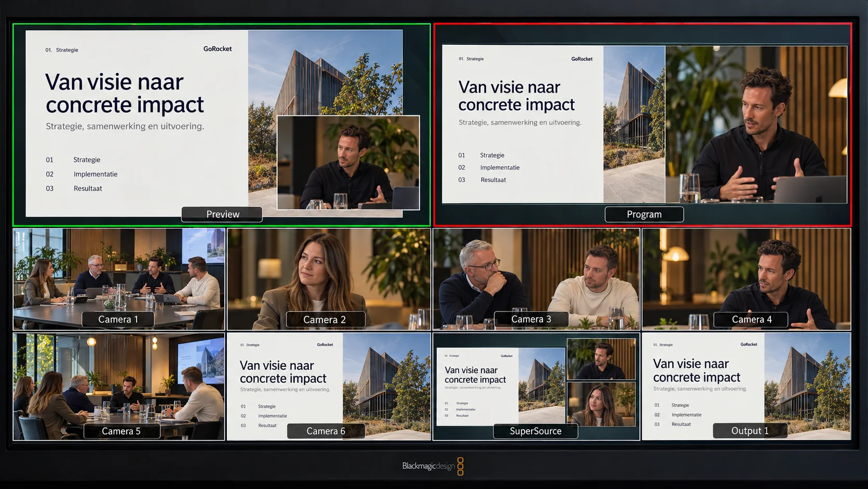Image resolution: width=868 pixels, height=489 pixels.
Task: Click the SuperSource label
Action: pyautogui.click(x=536, y=431)
